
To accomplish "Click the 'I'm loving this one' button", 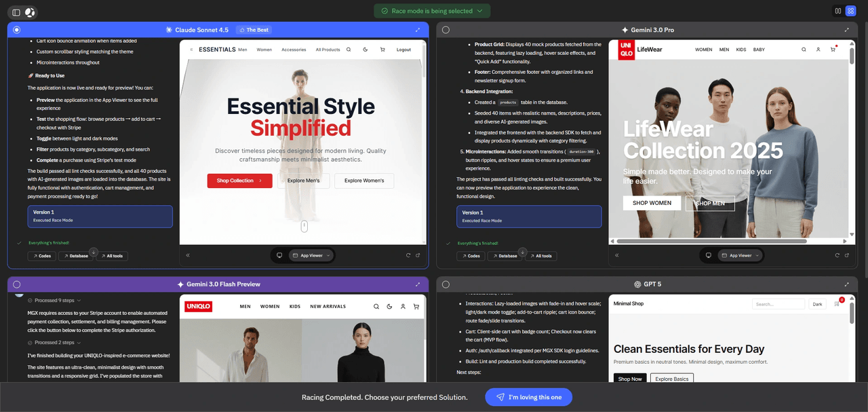I will tap(528, 397).
